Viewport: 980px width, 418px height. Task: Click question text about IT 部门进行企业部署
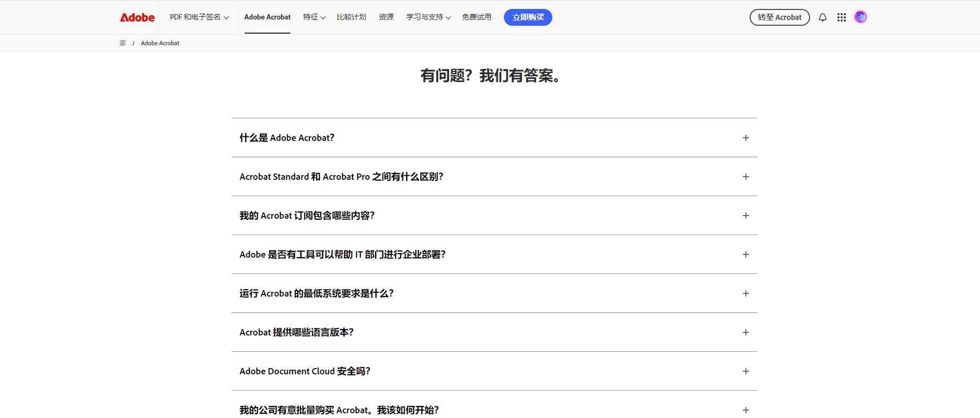click(342, 254)
